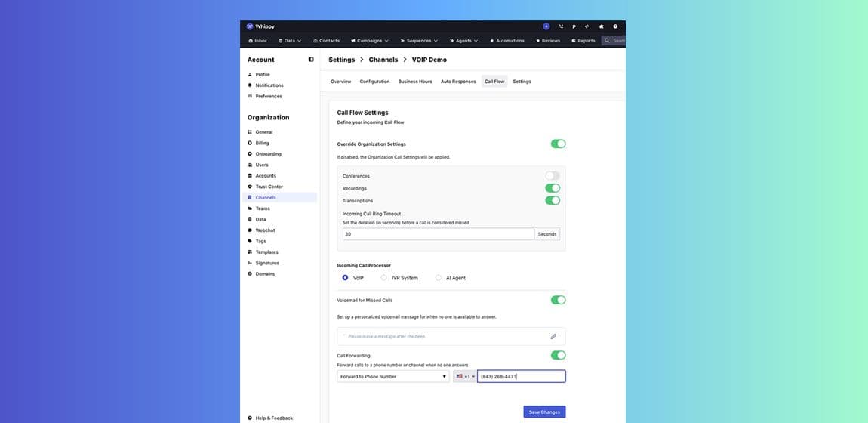Viewport: 868px width, 423px height.
Task: Click the Preferences sliders icon in sidebar
Action: (x=250, y=97)
